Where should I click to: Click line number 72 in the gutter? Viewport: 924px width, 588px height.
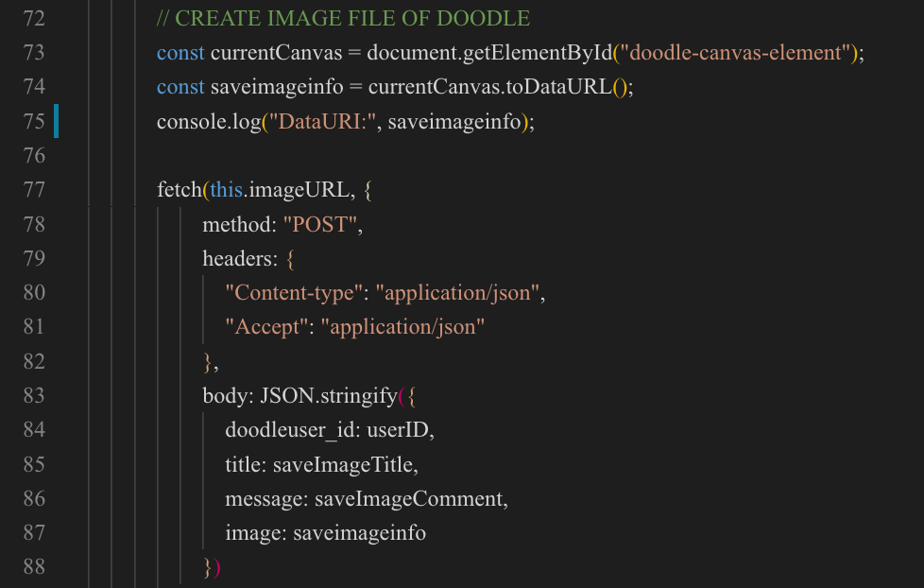(34, 18)
